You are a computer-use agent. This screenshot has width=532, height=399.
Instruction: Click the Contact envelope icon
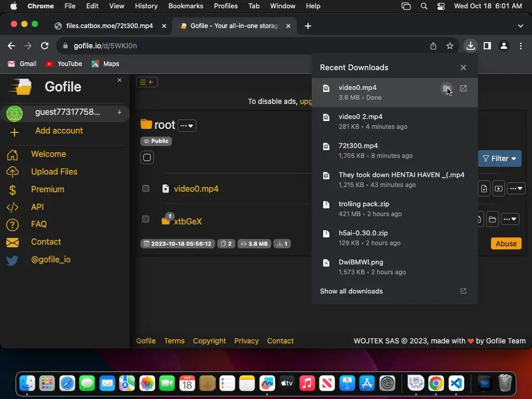12,242
